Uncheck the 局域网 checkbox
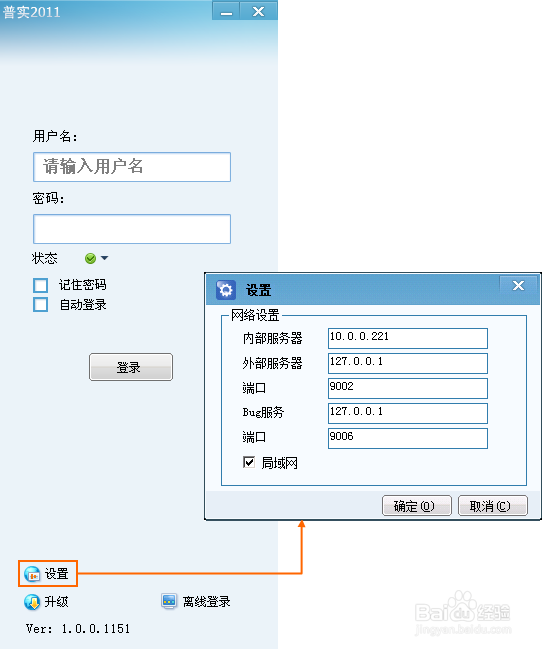Viewport: 542px width, 649px height. click(249, 462)
